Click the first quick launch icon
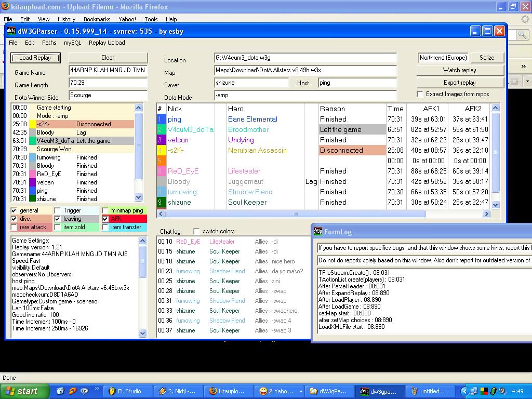The image size is (532, 399). 60,391
